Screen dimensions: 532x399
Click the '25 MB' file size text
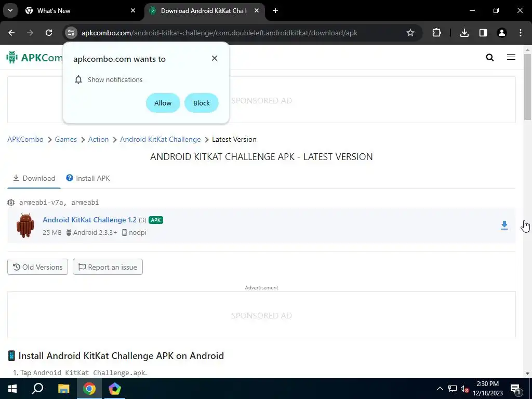[x=52, y=232]
